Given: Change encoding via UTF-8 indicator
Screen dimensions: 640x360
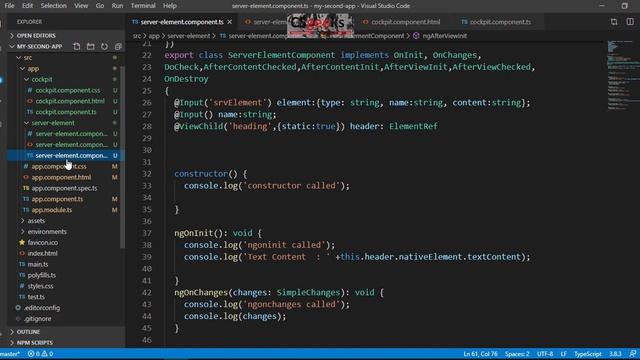Looking at the screenshot, I should coord(545,354).
